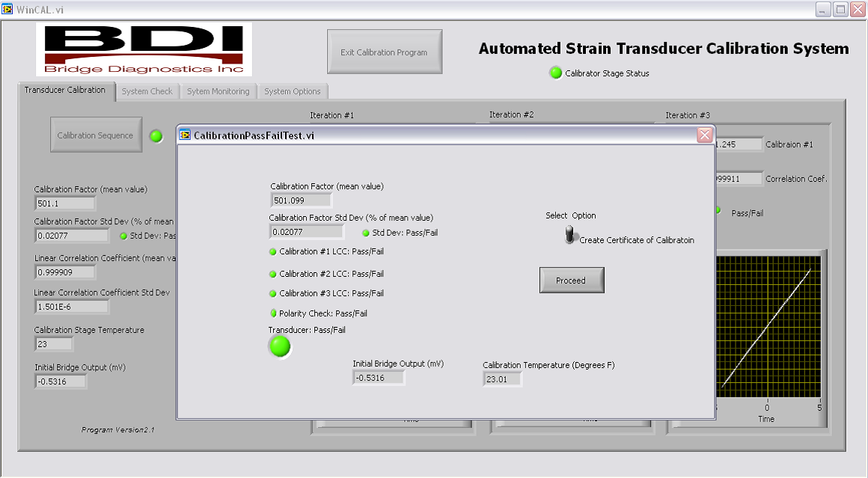
Task: Open the Sytem Monitoring tab
Action: click(x=218, y=91)
